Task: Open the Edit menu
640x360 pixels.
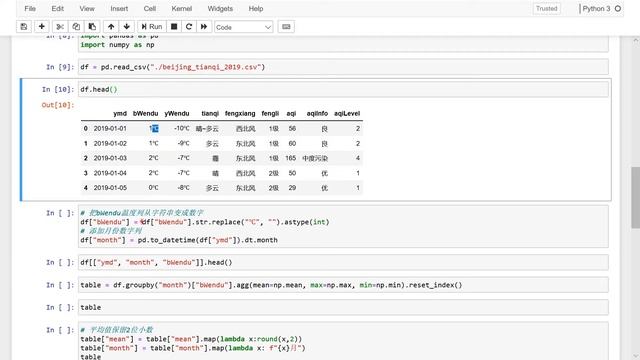Action: 58,9
